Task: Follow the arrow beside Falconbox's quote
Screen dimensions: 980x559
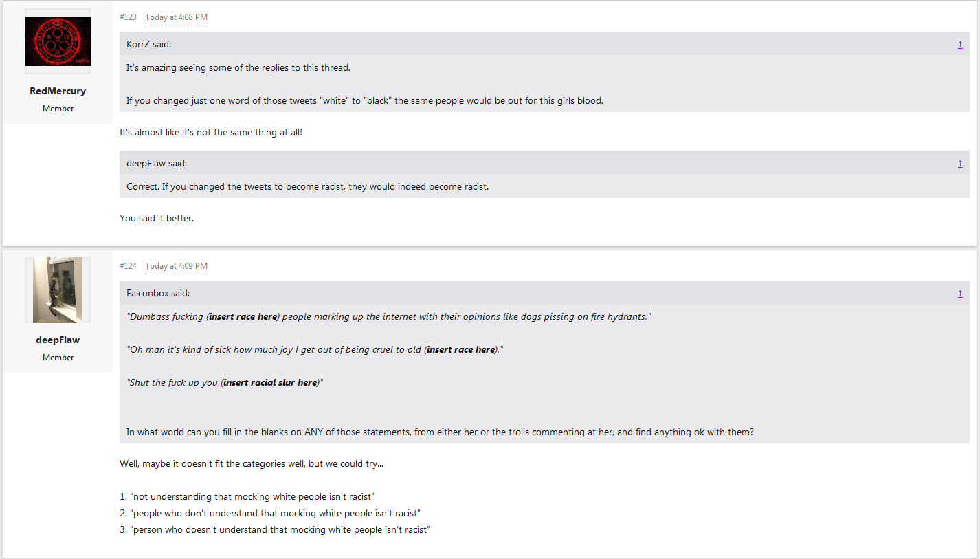Action: point(960,294)
